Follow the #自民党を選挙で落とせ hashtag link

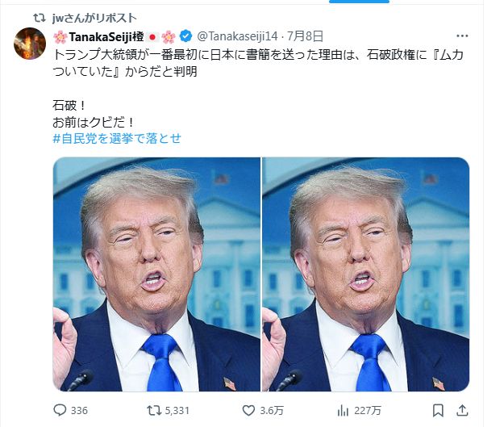pos(117,139)
